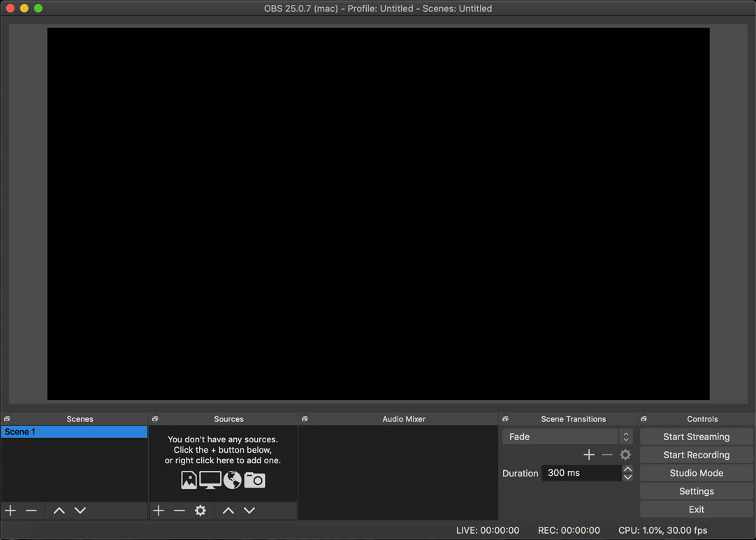This screenshot has height=540, width=756.
Task: Undock the Audio Mixer panel
Action: click(x=305, y=419)
